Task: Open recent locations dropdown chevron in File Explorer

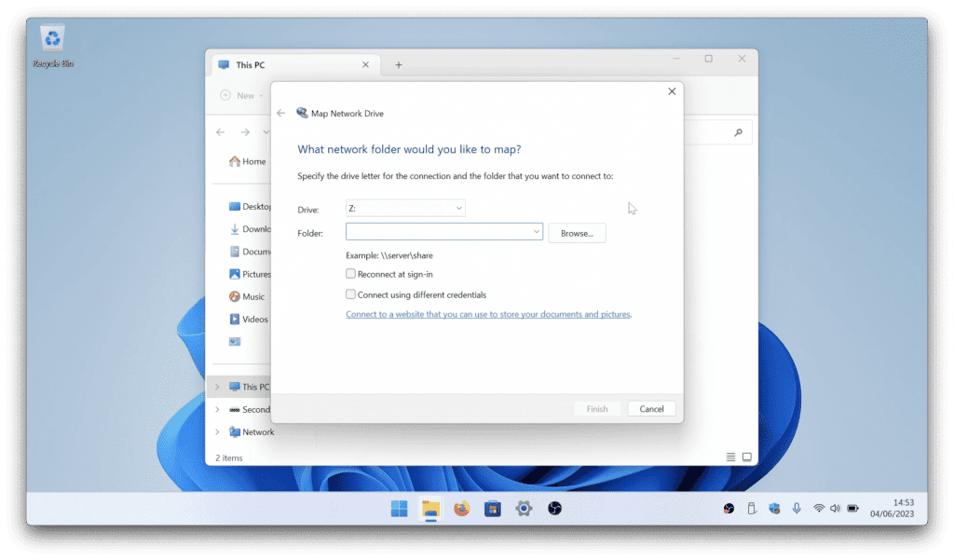Action: pyautogui.click(x=266, y=132)
